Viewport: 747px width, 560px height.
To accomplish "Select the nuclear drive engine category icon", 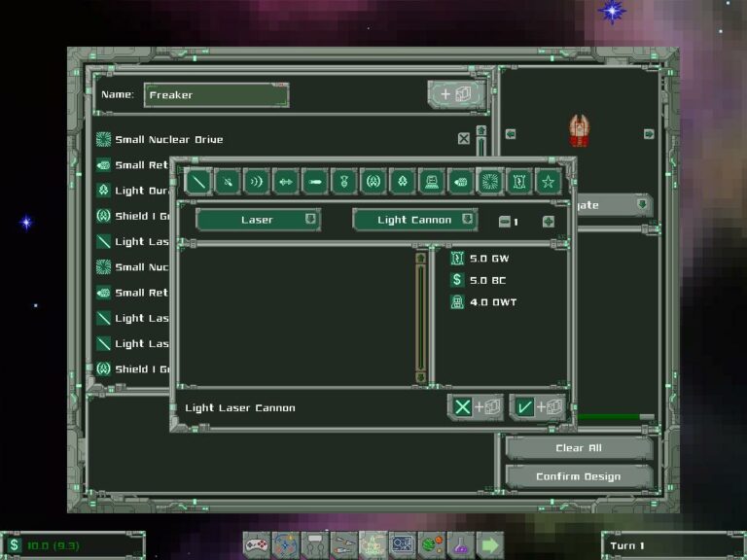I will coord(490,182).
